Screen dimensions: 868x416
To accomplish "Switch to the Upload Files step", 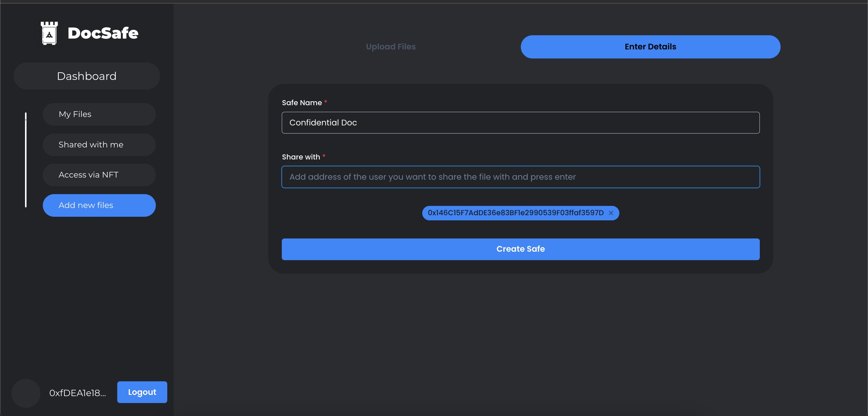I will point(391,47).
